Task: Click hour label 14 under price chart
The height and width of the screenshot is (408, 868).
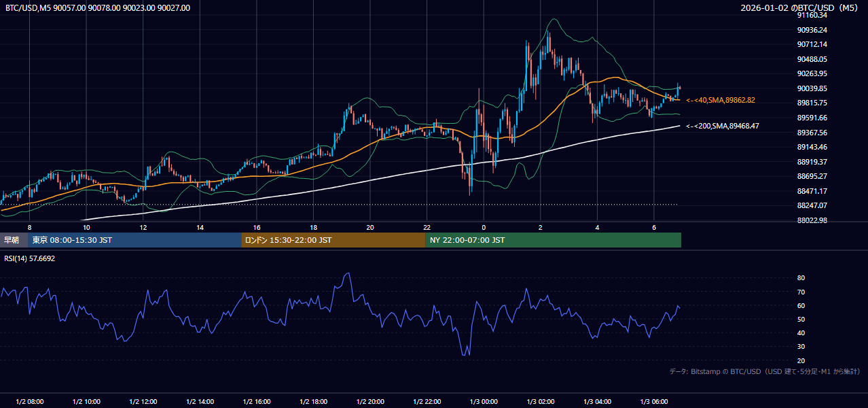Action: [200, 227]
